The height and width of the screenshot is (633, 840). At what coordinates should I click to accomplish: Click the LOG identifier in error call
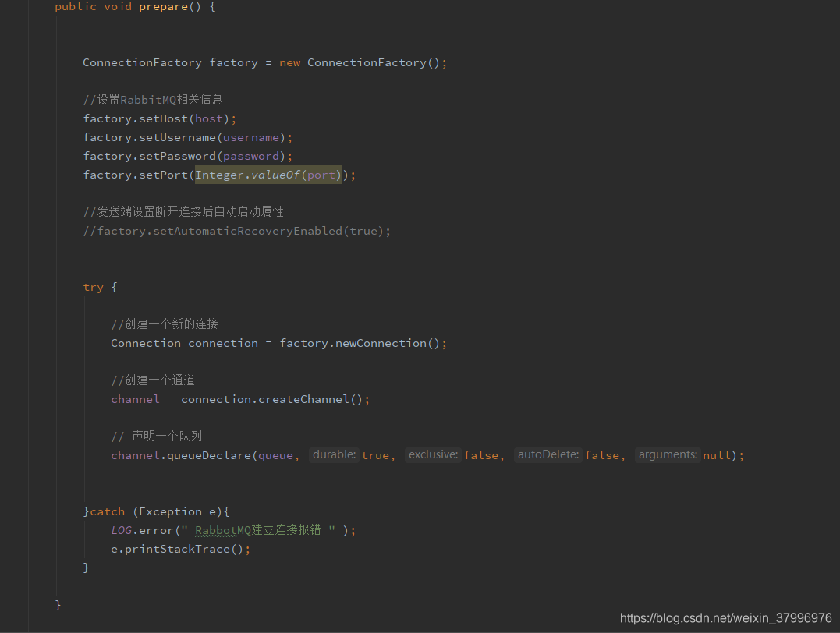click(x=121, y=531)
